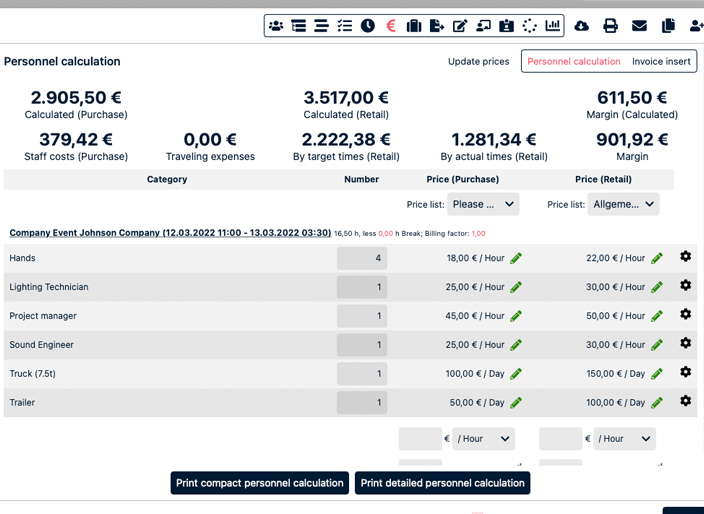Select the red euro icon in toolbar

click(391, 26)
